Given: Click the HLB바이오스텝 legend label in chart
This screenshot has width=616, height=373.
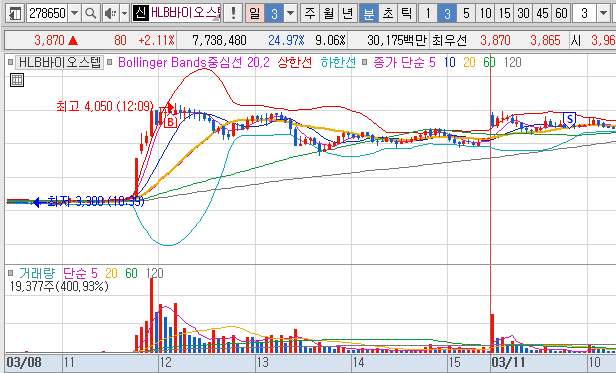Looking at the screenshot, I should 60,62.
